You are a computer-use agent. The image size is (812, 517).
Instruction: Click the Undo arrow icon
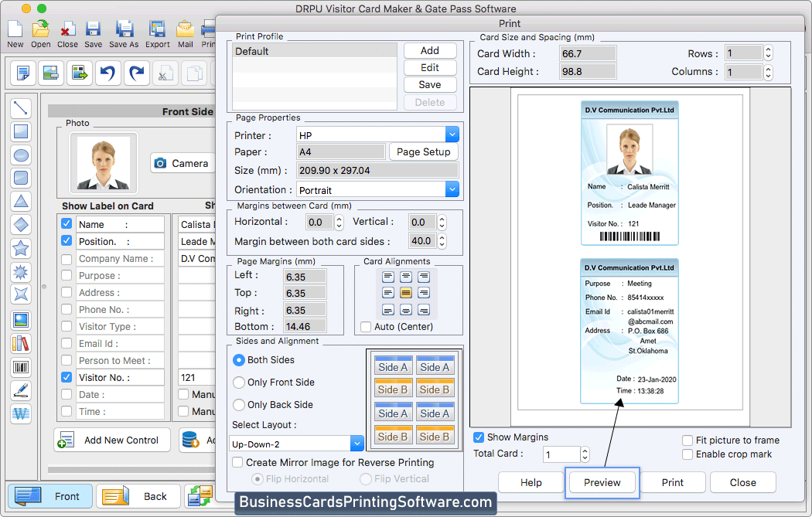pos(107,73)
